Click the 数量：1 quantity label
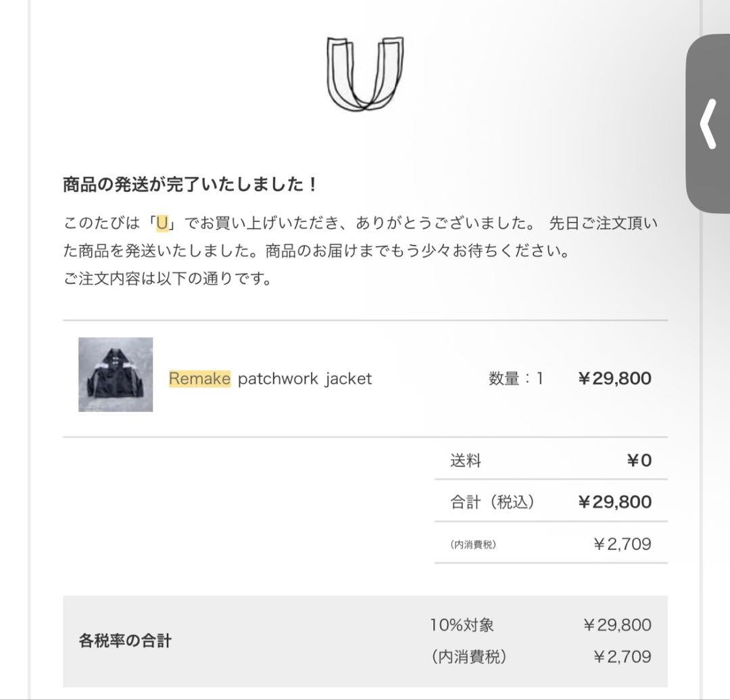Viewport: 730px width, 700px height. coord(515,378)
